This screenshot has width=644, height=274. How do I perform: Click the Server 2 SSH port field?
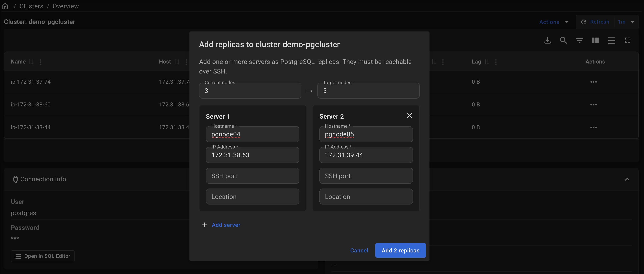pos(366,176)
